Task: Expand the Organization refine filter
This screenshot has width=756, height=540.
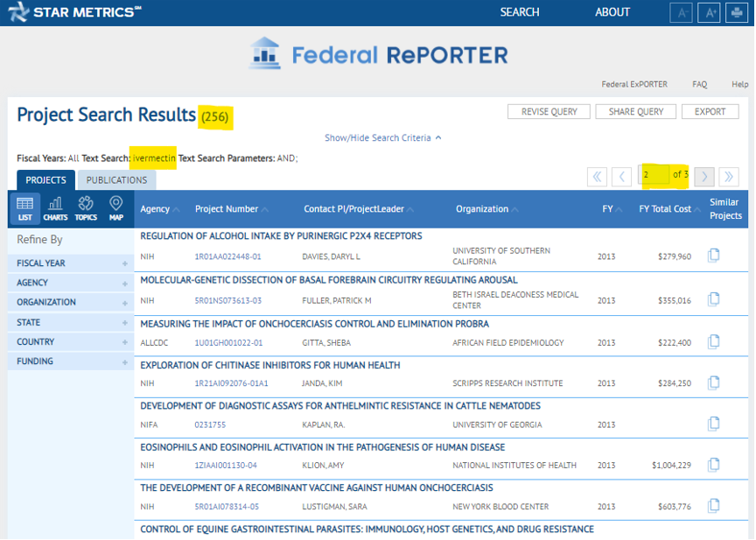Action: 71,302
